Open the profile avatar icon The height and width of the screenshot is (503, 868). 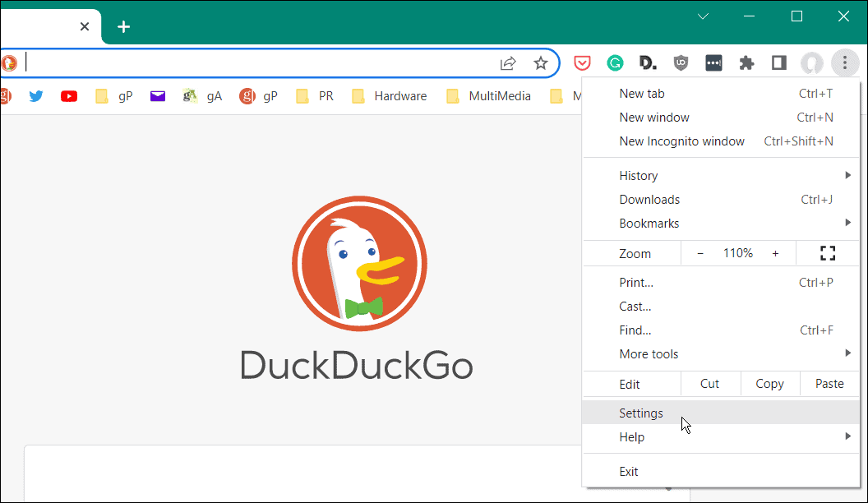(x=812, y=63)
